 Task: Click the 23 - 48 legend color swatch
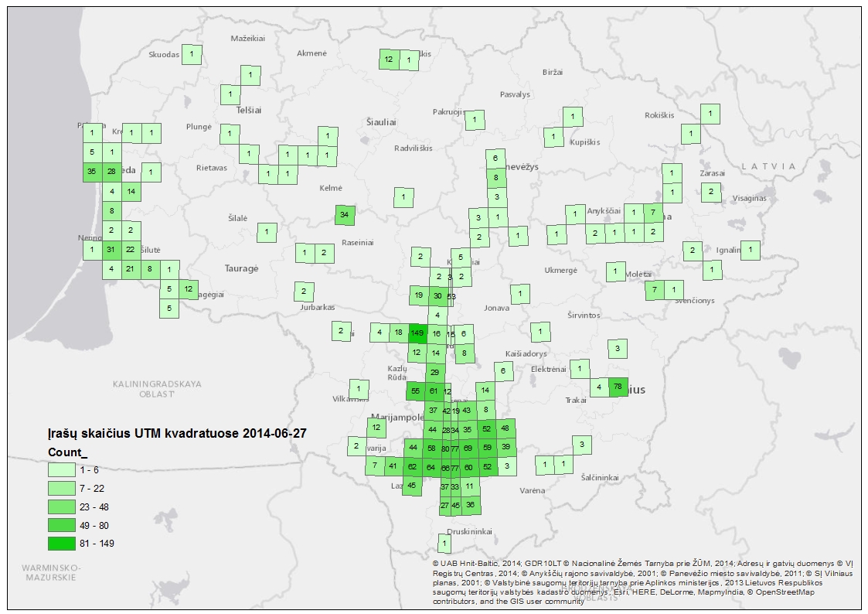[63, 507]
